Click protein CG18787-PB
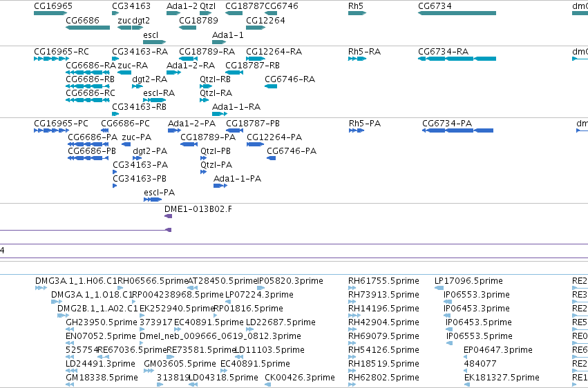Viewport: 588px width, 388px height. point(253,123)
